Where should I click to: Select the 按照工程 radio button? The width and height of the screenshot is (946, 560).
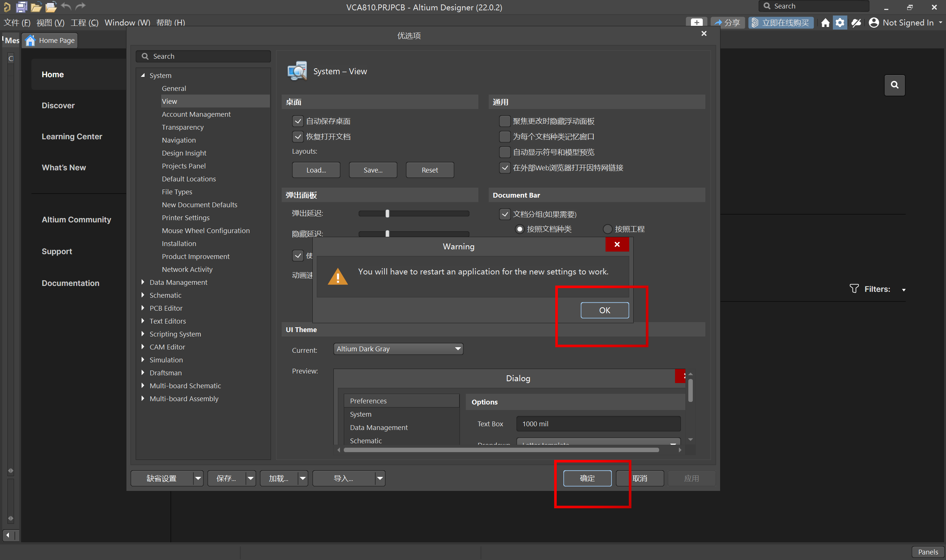[607, 229]
